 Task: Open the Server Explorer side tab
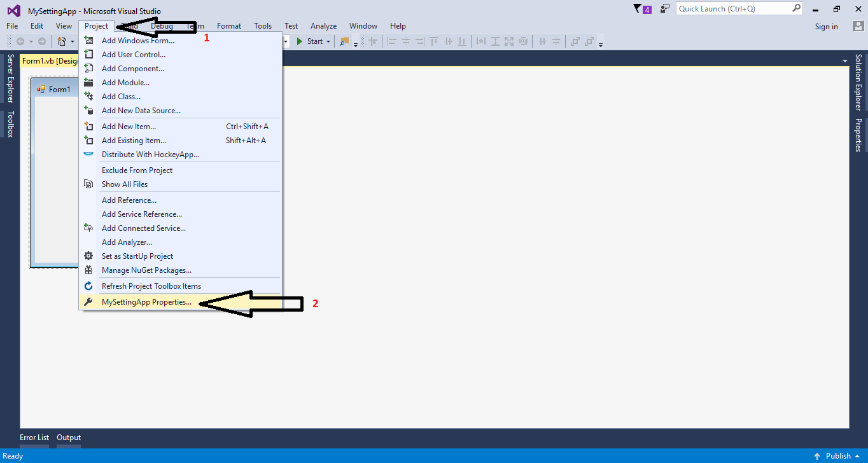point(10,78)
